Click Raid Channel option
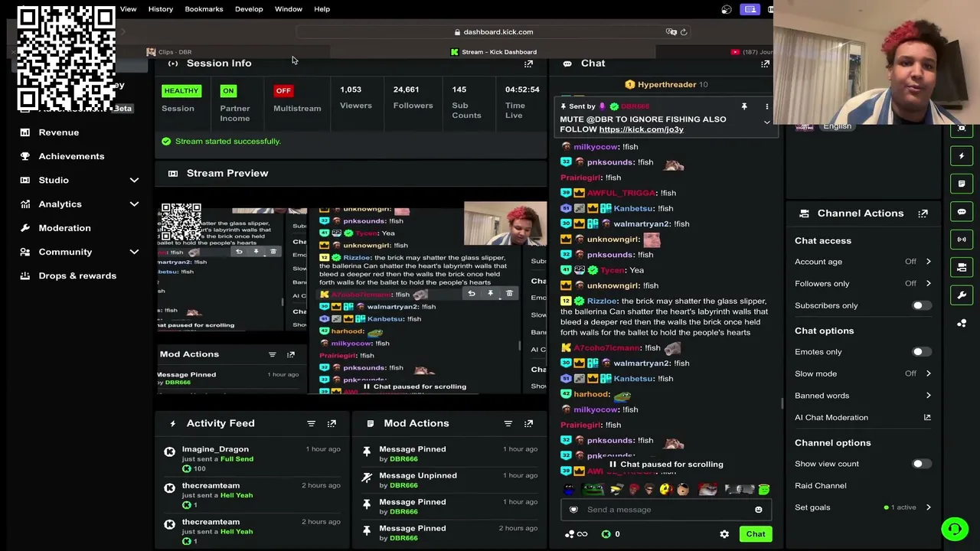 tap(820, 486)
